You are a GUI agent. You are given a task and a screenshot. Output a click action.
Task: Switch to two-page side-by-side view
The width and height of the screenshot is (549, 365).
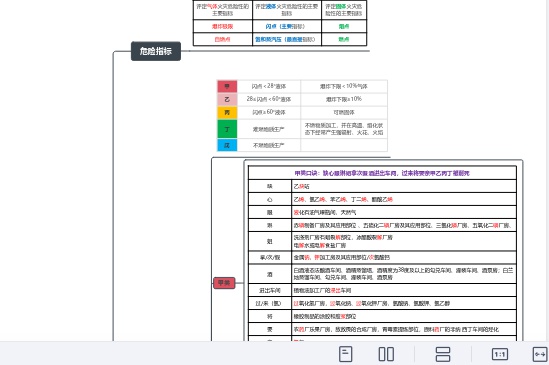(x=386, y=354)
